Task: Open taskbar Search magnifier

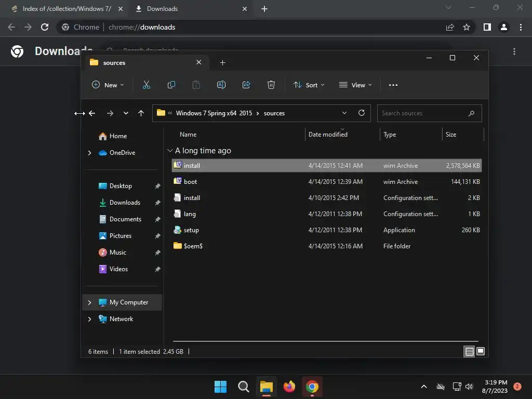Action: [x=243, y=387]
